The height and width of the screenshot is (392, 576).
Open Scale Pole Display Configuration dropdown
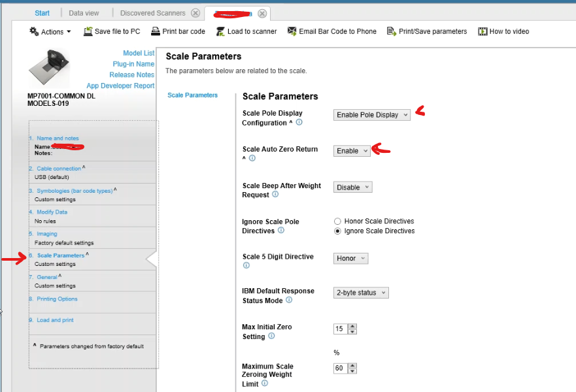click(371, 115)
